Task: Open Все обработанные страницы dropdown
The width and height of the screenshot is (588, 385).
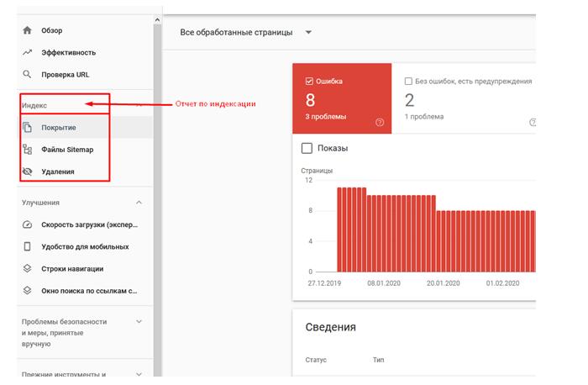Action: (308, 33)
